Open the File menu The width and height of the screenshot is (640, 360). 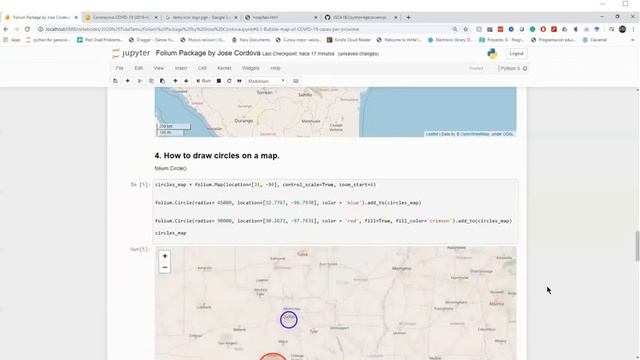tap(119, 68)
